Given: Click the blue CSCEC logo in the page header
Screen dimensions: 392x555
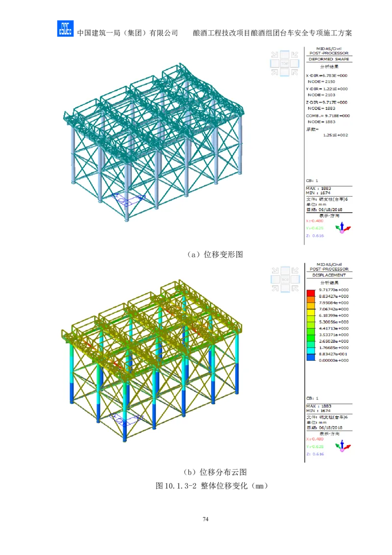Looking at the screenshot, I should [65, 29].
